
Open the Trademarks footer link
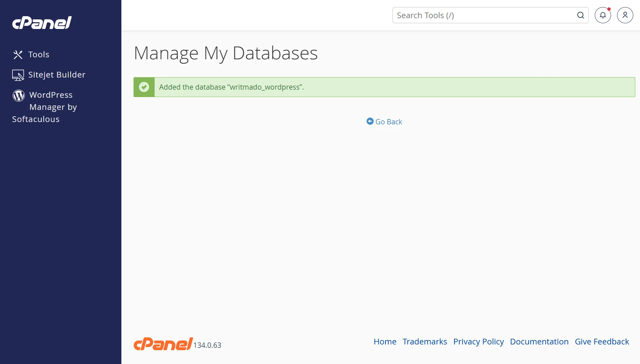[425, 341]
